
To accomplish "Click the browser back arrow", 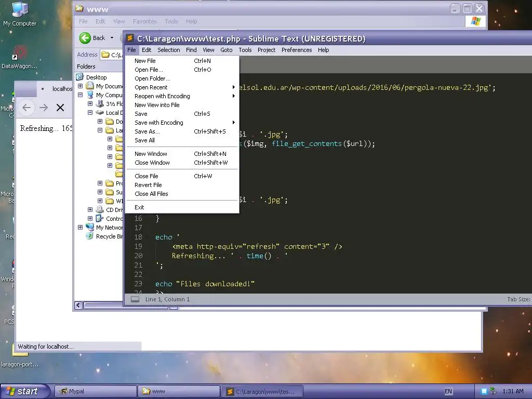I will click(x=26, y=108).
